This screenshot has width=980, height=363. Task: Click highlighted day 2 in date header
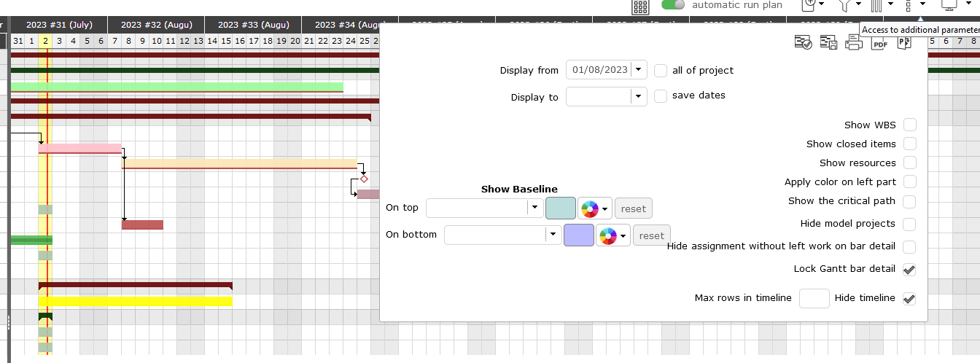click(45, 41)
